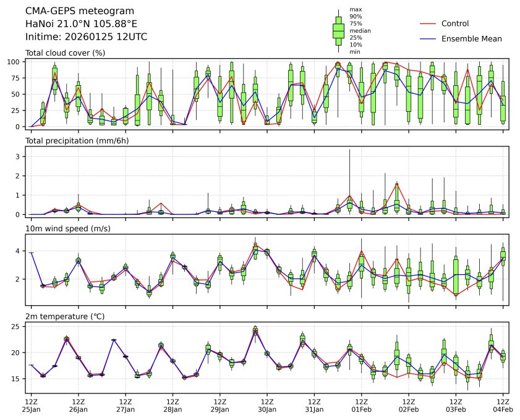Viewport: 520px width, 420px height.
Task: Click the 12Z 30Jan x-axis label
Action: (266, 405)
